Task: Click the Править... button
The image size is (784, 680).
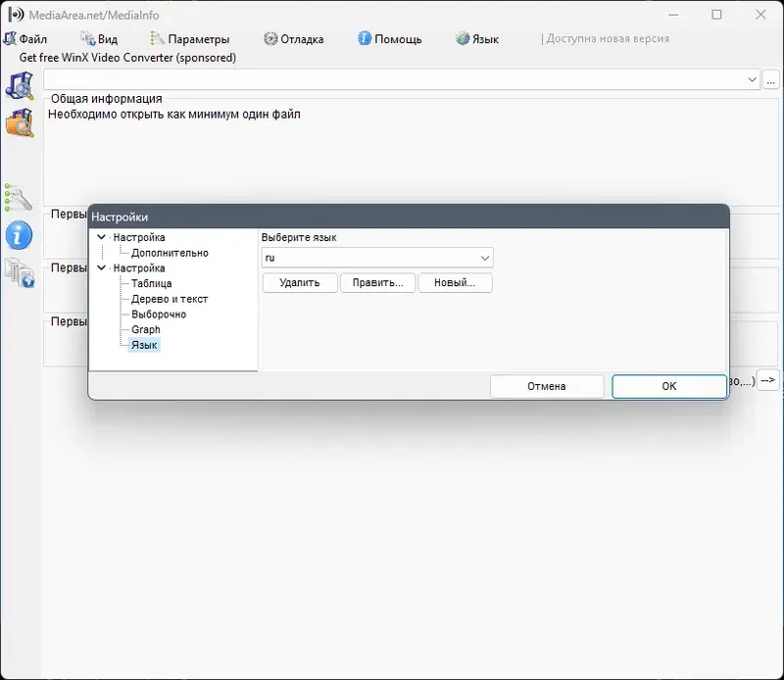Action: pos(377,282)
